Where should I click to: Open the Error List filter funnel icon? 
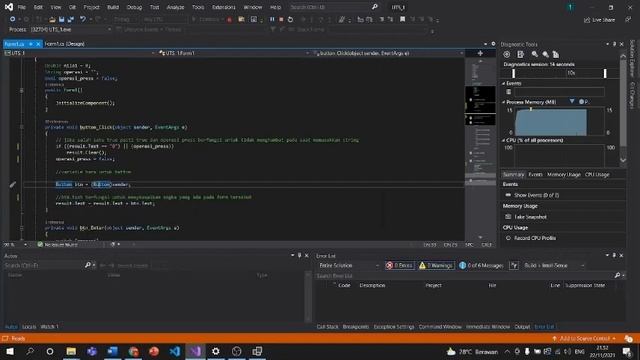514,266
